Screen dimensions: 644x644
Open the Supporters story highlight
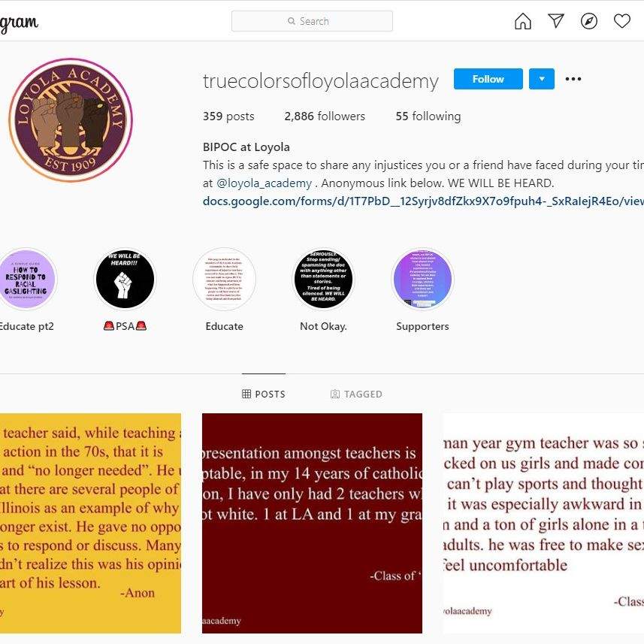coord(422,280)
